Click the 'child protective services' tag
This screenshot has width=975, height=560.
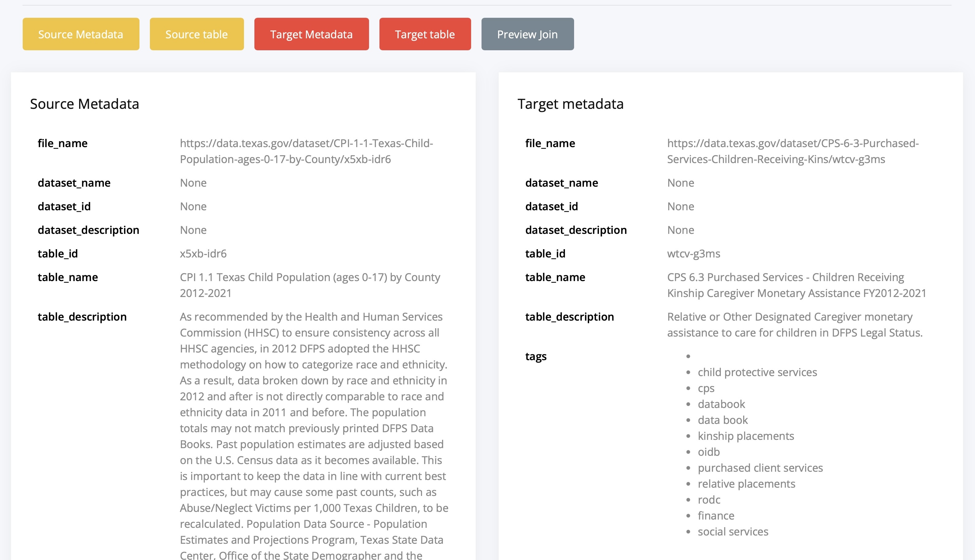757,372
